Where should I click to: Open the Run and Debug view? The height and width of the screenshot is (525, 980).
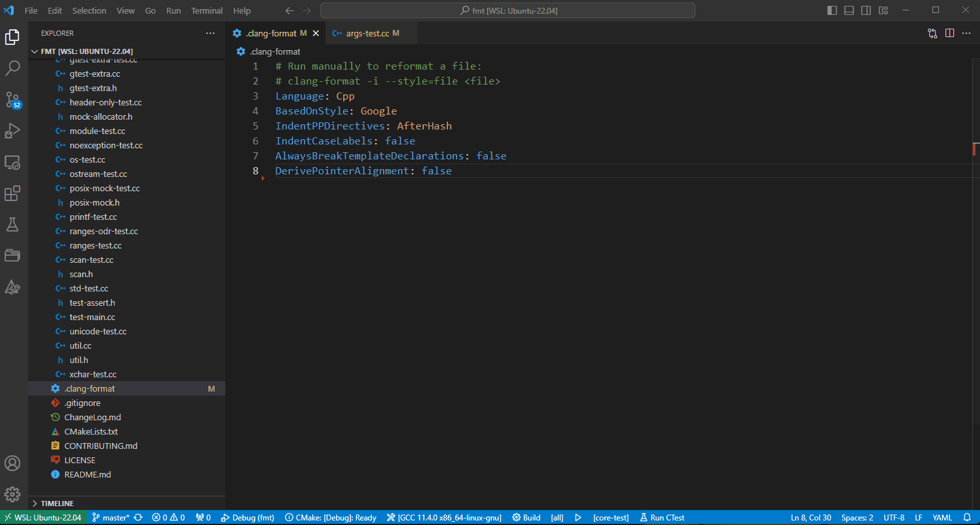click(x=12, y=131)
